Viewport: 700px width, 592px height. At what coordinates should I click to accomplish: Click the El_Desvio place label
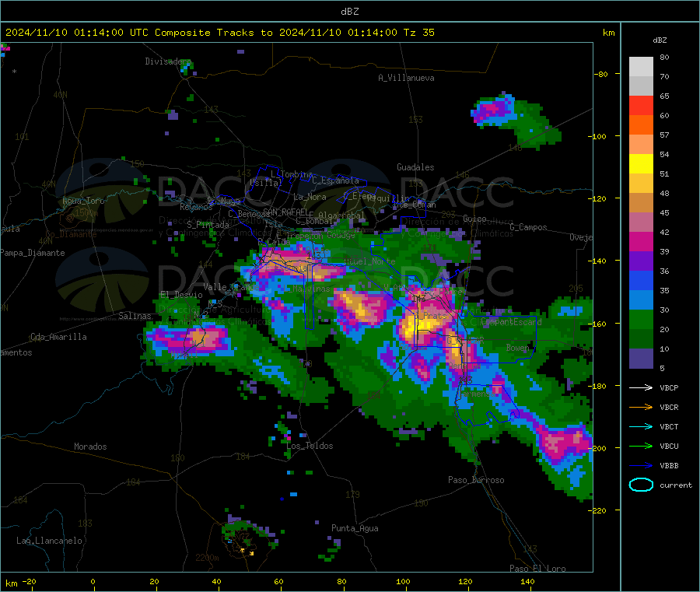[181, 295]
